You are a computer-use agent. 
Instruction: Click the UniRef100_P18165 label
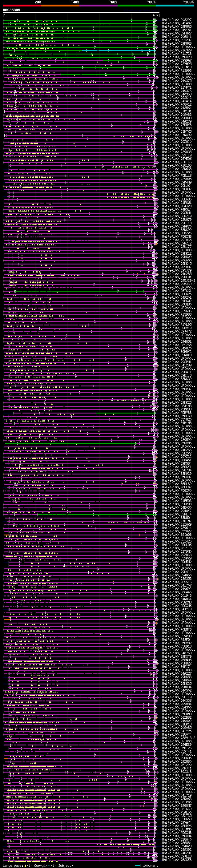[176, 165]
